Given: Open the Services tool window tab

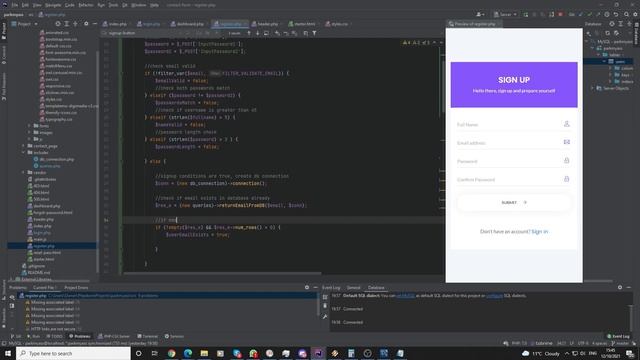Looking at the screenshot, I should click(174, 336).
